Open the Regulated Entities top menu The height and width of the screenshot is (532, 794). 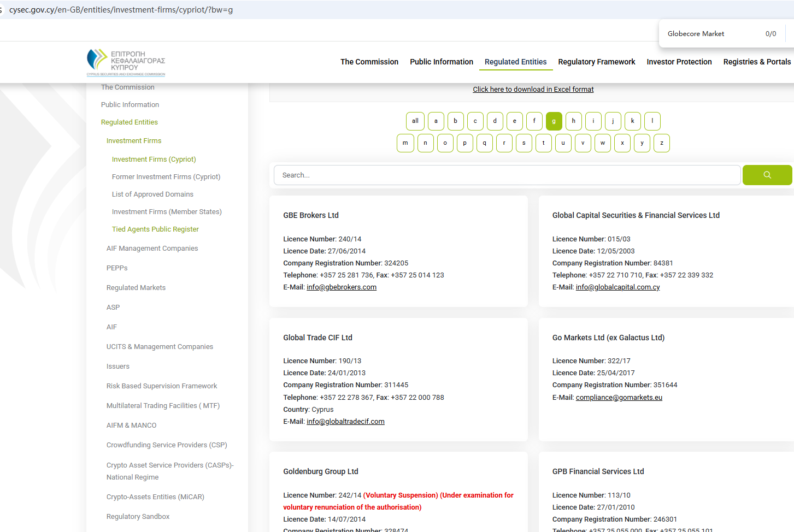point(515,62)
